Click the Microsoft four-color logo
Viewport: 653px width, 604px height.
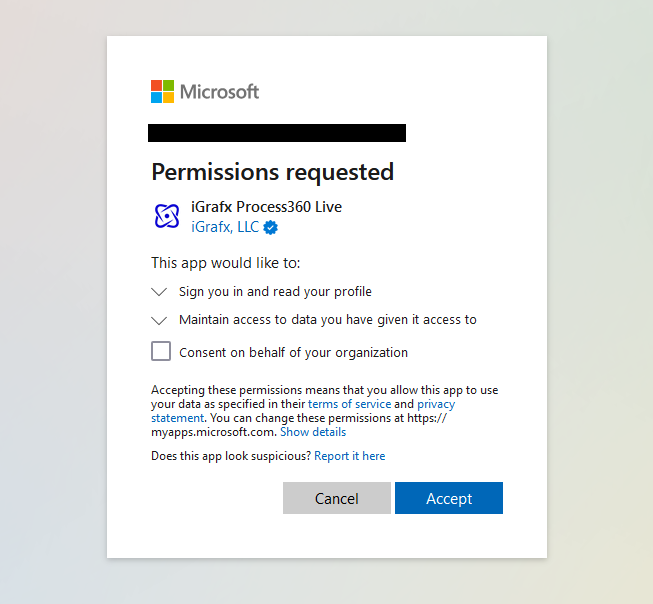[162, 92]
